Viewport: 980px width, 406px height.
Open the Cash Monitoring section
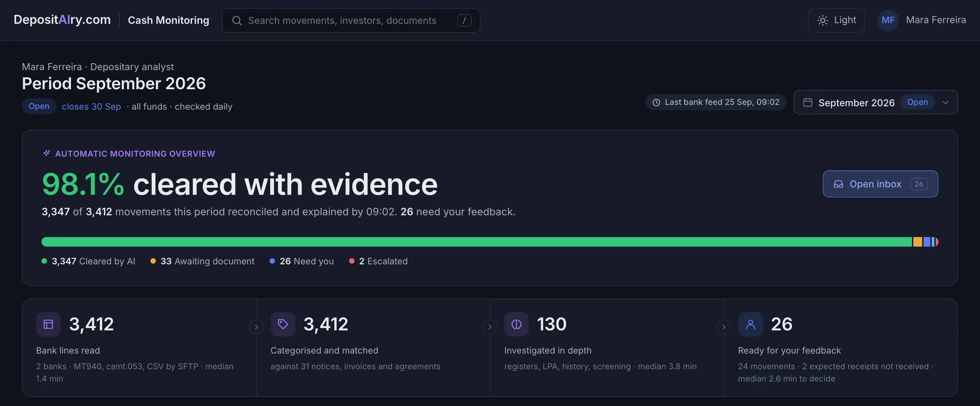tap(168, 20)
